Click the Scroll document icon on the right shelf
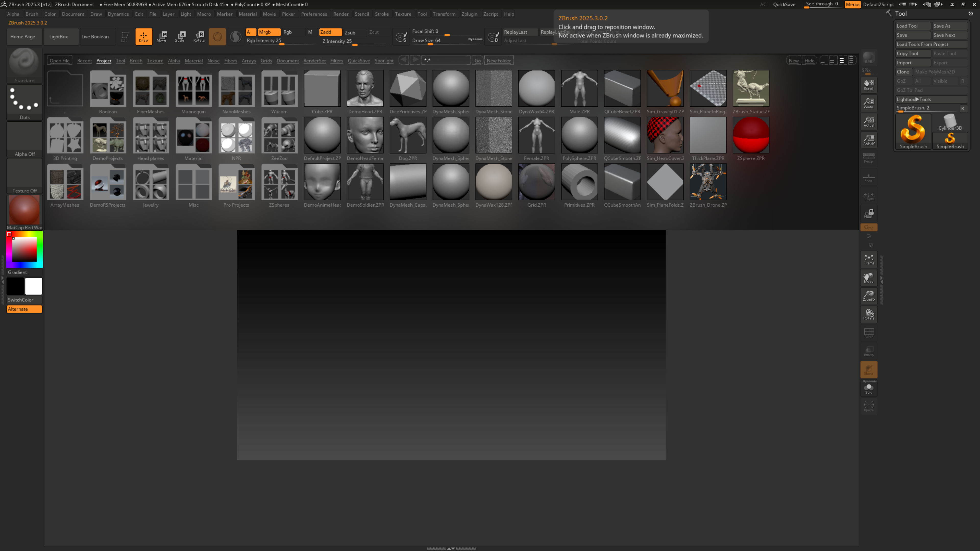Screen dimensions: 980x551 [868, 84]
